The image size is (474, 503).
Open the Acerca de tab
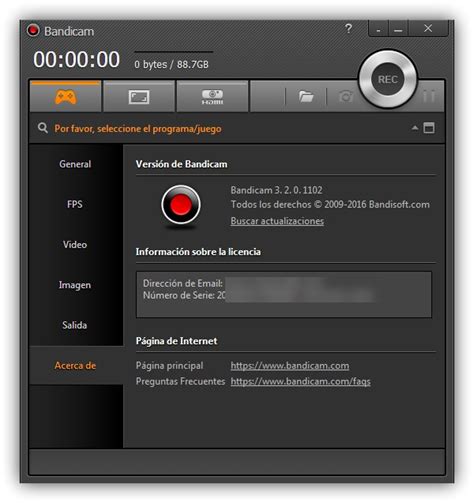pyautogui.click(x=75, y=366)
